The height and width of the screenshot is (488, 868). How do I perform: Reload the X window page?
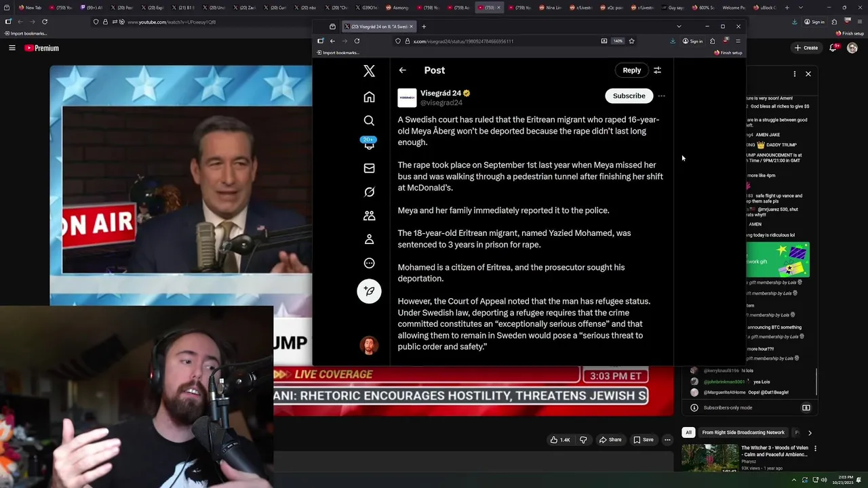357,41
